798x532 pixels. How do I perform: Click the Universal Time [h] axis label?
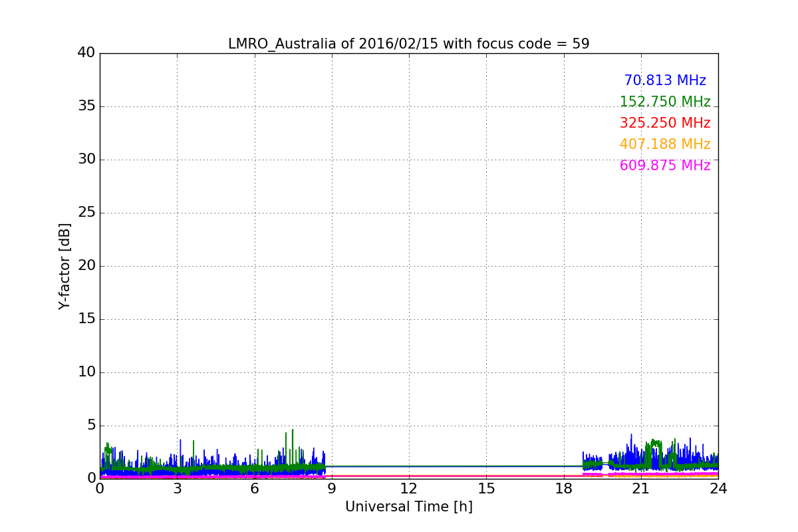coord(408,507)
